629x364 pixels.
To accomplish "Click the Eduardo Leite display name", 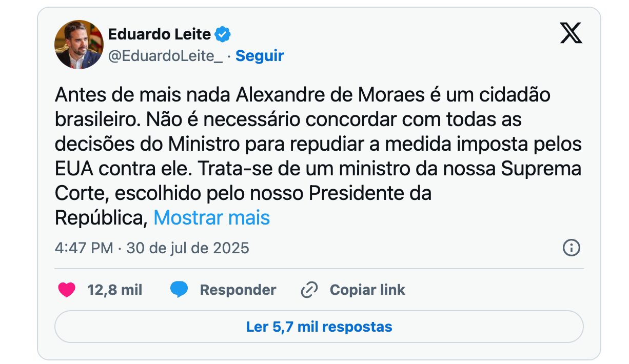I will coord(160,34).
